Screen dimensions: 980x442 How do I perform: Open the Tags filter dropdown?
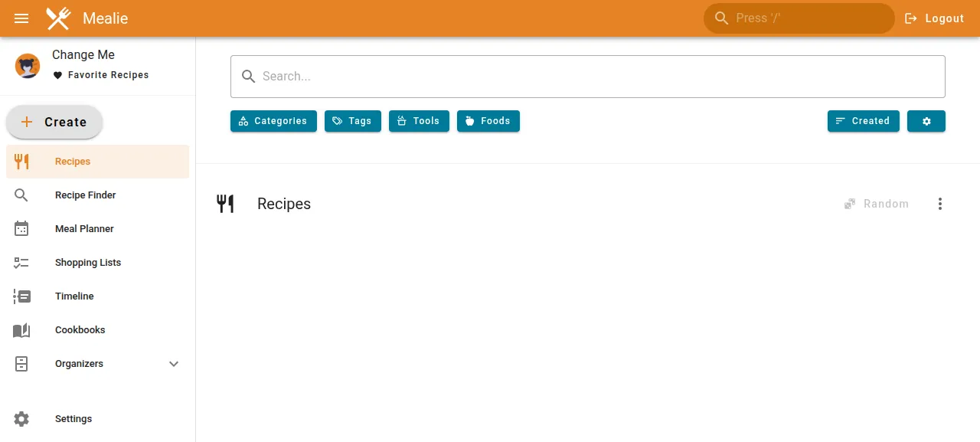click(353, 121)
